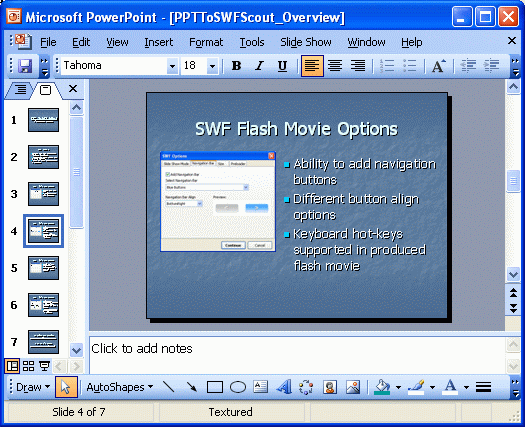Click the Save floppy disk icon
This screenshot has height=427, width=525.
pyautogui.click(x=25, y=66)
